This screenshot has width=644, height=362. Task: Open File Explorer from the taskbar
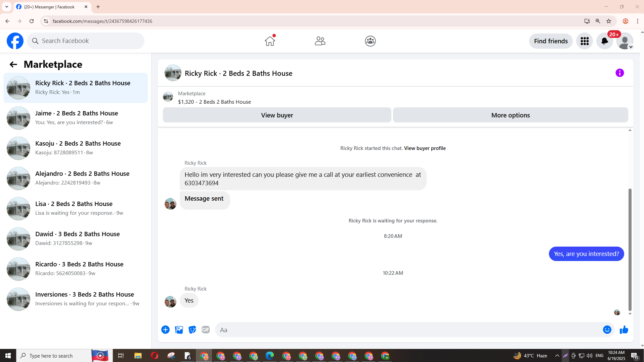tap(138, 356)
